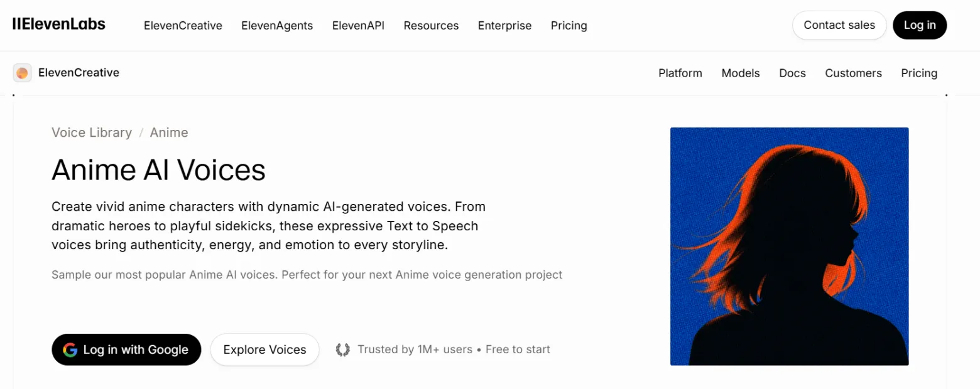Viewport: 980px width, 389px height.
Task: Open the ElevenAPI menu
Action: coord(358,26)
